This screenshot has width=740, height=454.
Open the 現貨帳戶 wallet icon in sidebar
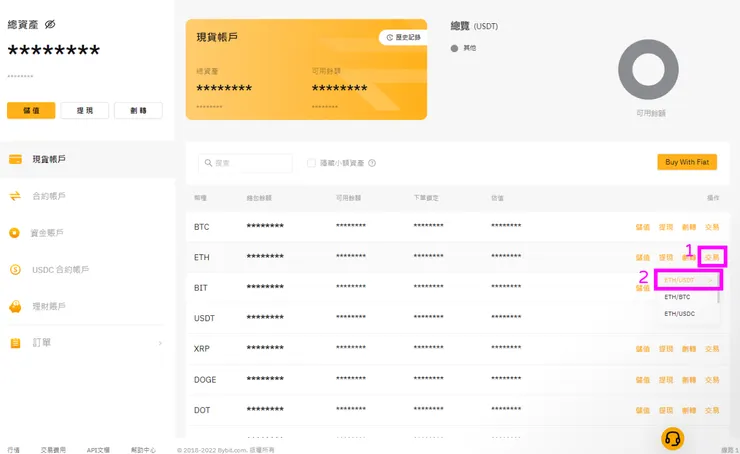[x=15, y=159]
